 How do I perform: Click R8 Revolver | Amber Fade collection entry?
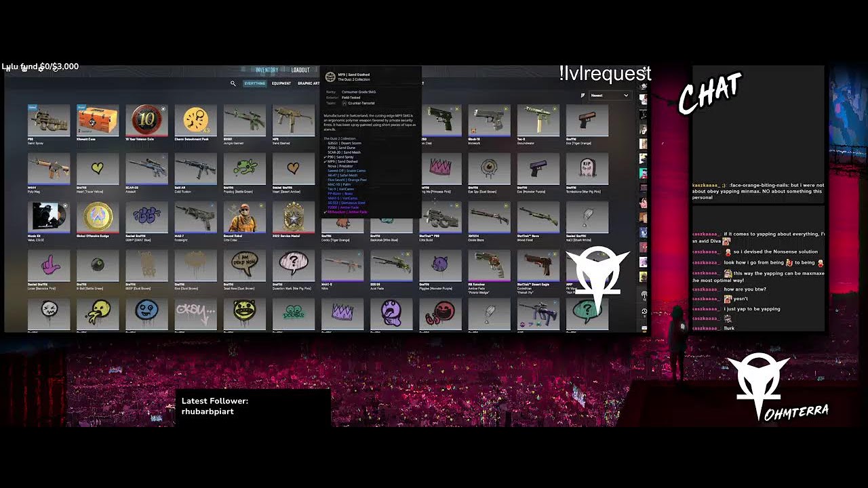[347, 212]
